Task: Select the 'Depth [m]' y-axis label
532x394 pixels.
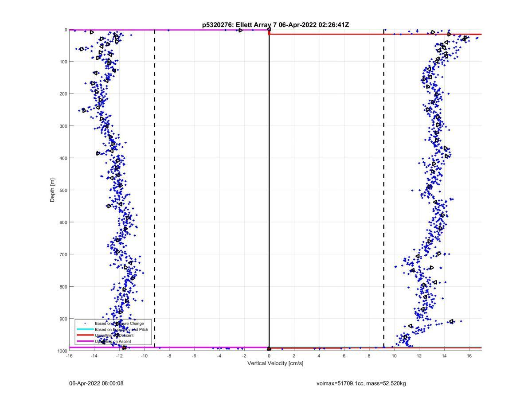Action: click(x=52, y=190)
